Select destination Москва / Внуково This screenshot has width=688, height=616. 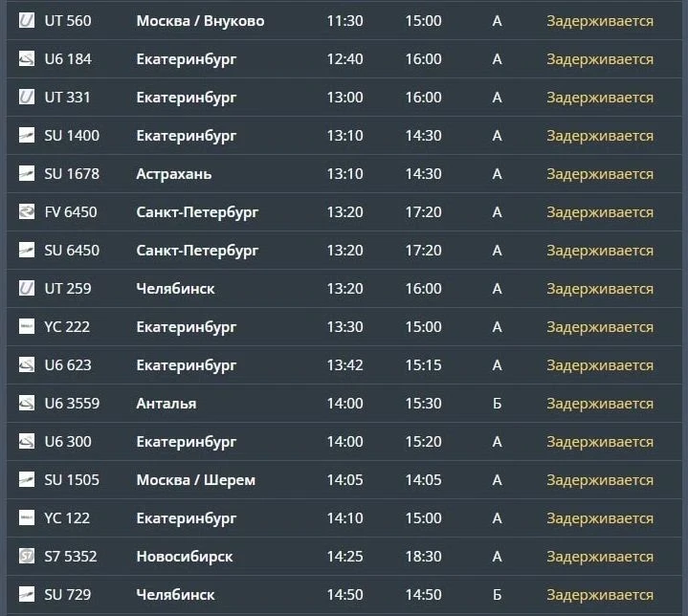pos(200,21)
